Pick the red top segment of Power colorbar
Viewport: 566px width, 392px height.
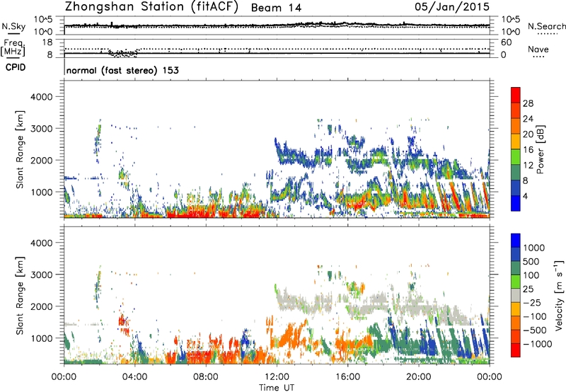516,95
